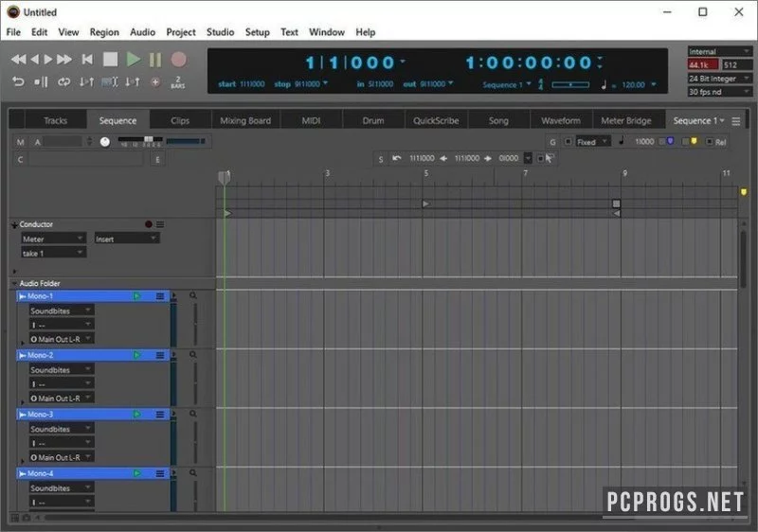The image size is (758, 532).
Task: Enable Memory Cycle loop button
Action: coord(63,82)
